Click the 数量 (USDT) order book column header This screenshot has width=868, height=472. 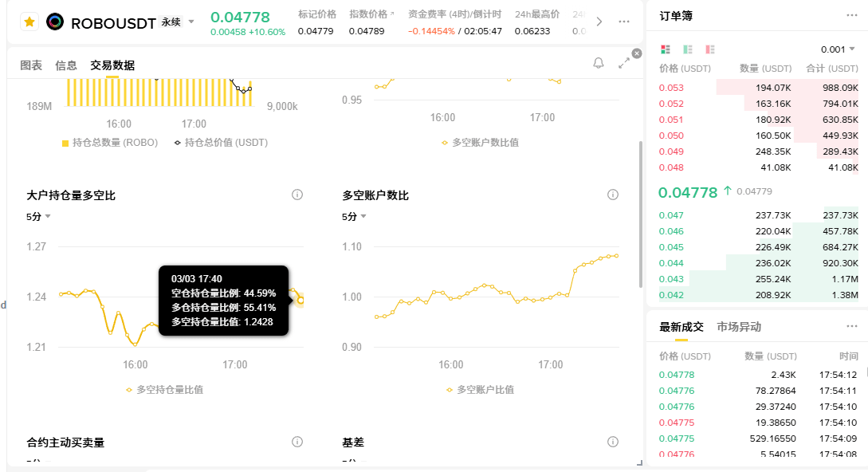766,69
